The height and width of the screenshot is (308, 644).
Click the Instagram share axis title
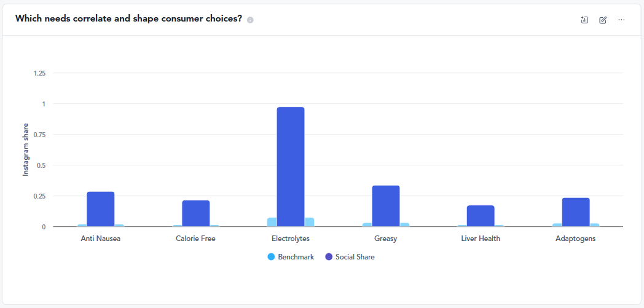point(26,150)
